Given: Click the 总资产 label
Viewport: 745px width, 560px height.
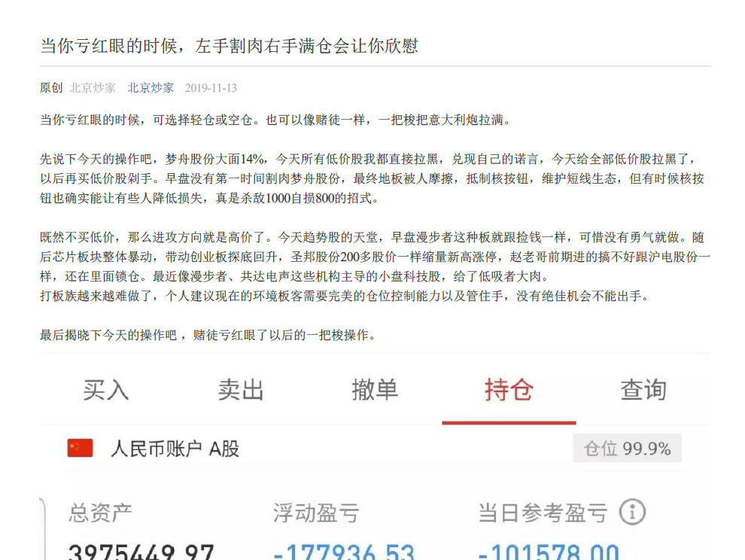Looking at the screenshot, I should pyautogui.click(x=100, y=513).
